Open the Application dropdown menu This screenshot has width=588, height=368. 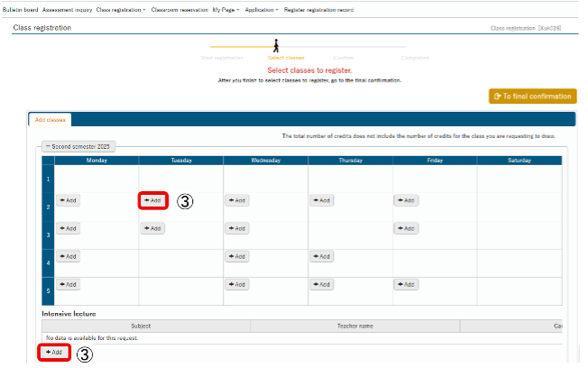262,9
